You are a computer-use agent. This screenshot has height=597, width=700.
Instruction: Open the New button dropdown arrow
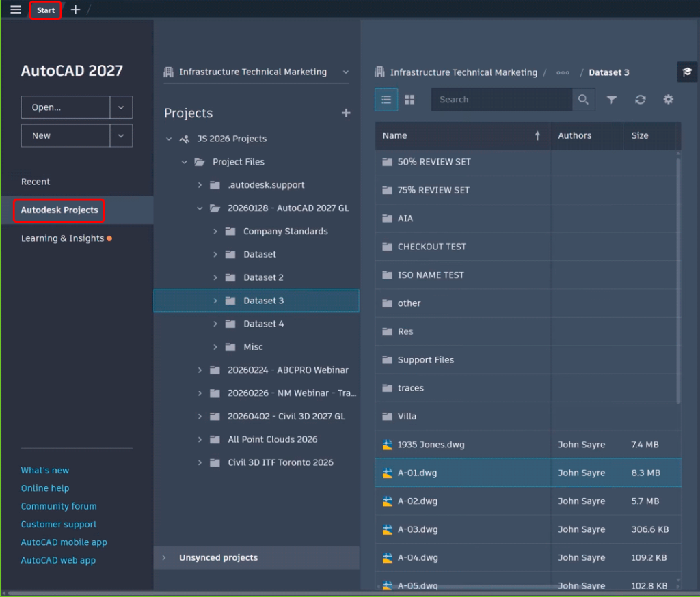coord(120,135)
